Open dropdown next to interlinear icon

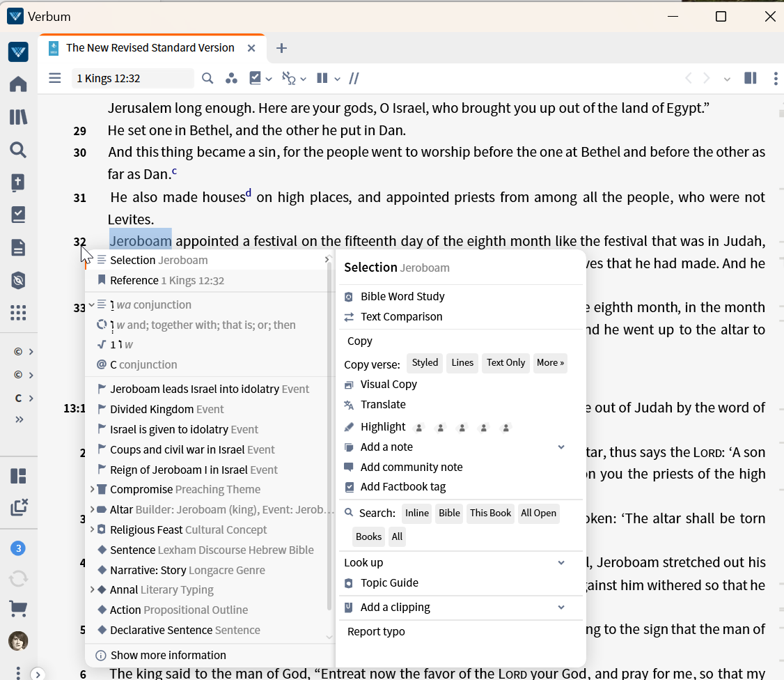click(x=303, y=79)
